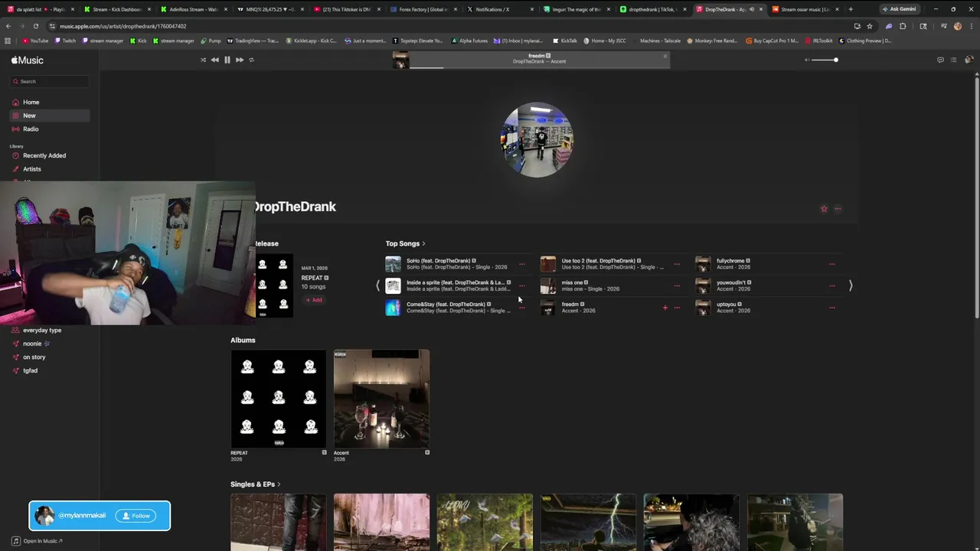Switch to the Forex Factory browser tab
This screenshot has width=980, height=551.
424,9
